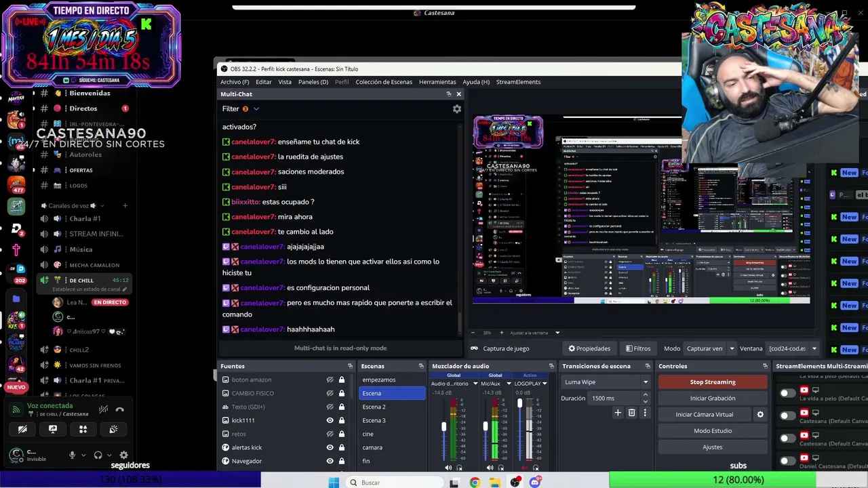Unmute the LOGOPLAY channel
Viewport: 868px width, 488px height.
point(524,468)
